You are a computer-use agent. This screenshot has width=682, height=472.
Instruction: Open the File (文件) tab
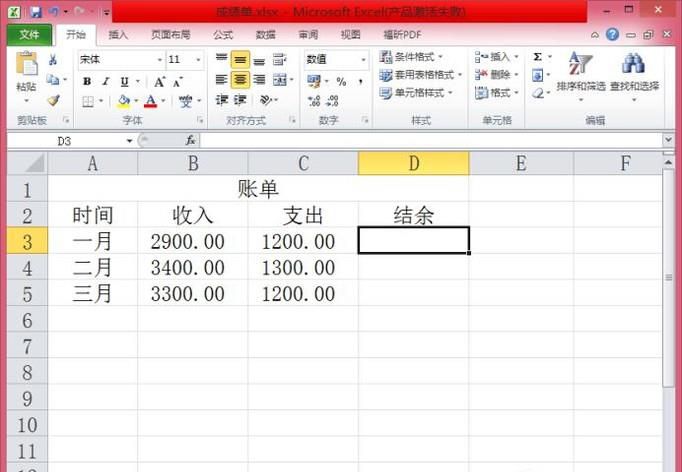click(x=29, y=34)
